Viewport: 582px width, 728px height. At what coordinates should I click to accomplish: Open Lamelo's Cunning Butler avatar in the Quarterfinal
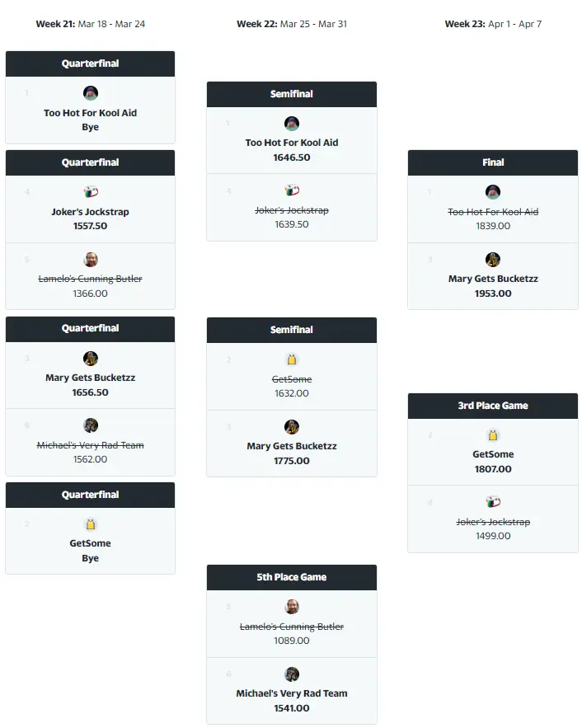91,260
